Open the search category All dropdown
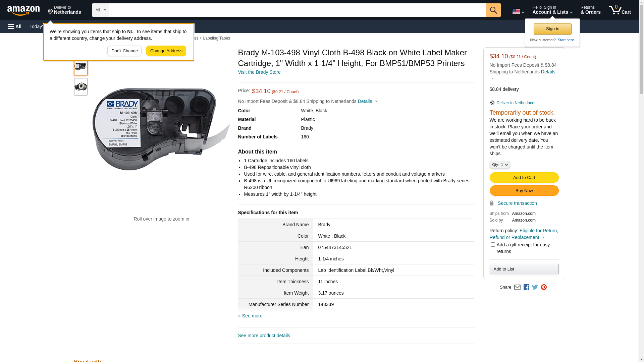This screenshot has width=644, height=362. tap(100, 10)
